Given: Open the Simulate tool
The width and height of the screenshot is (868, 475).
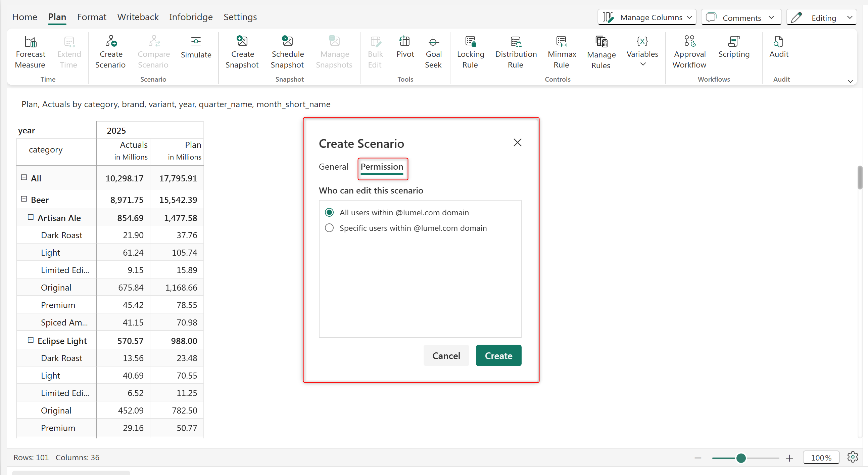Looking at the screenshot, I should (x=196, y=47).
